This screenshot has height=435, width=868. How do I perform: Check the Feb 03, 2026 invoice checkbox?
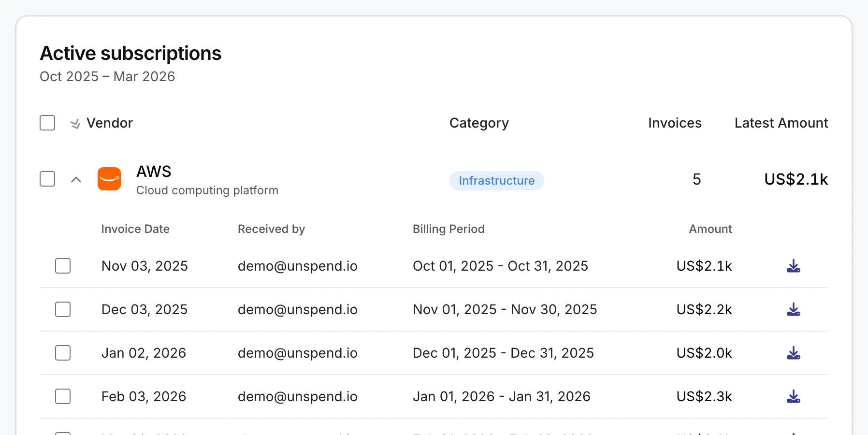pos(62,396)
